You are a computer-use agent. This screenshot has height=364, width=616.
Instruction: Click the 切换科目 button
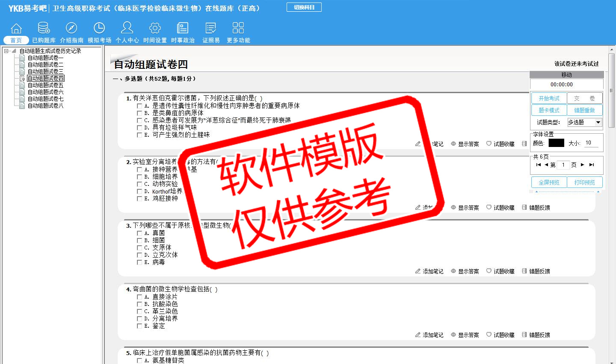(304, 7)
